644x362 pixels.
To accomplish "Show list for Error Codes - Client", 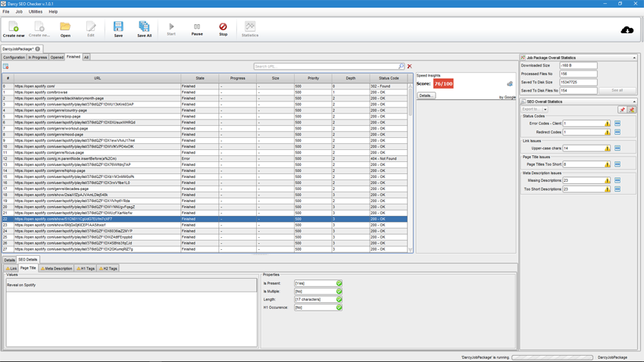I will [617, 123].
